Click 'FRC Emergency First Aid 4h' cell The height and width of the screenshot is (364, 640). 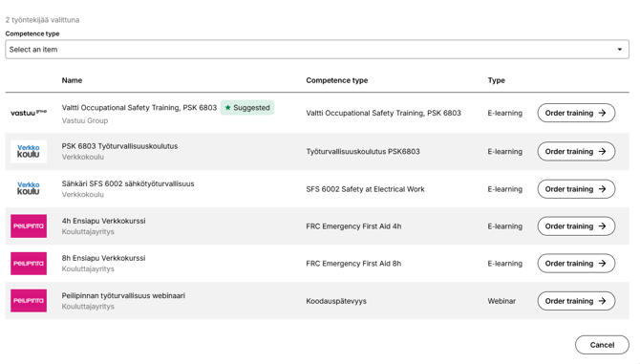coord(353,226)
